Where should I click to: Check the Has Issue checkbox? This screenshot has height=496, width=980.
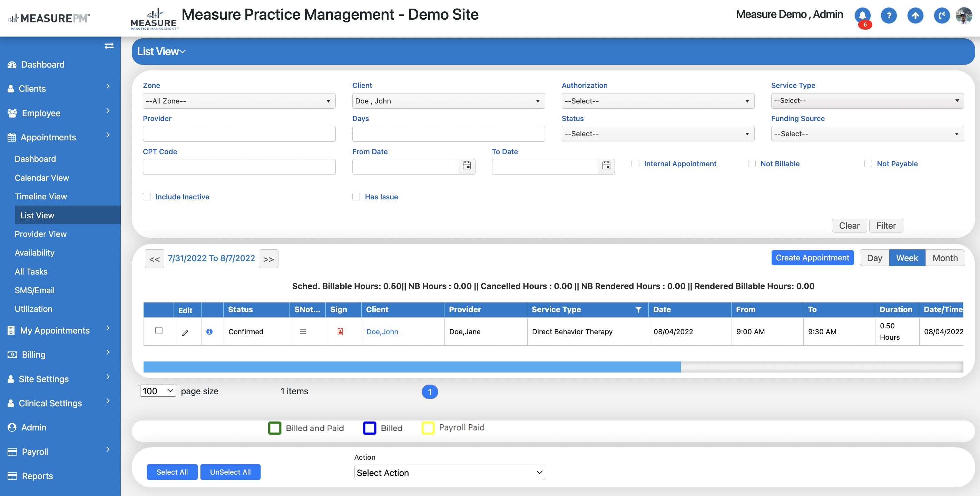coord(356,197)
